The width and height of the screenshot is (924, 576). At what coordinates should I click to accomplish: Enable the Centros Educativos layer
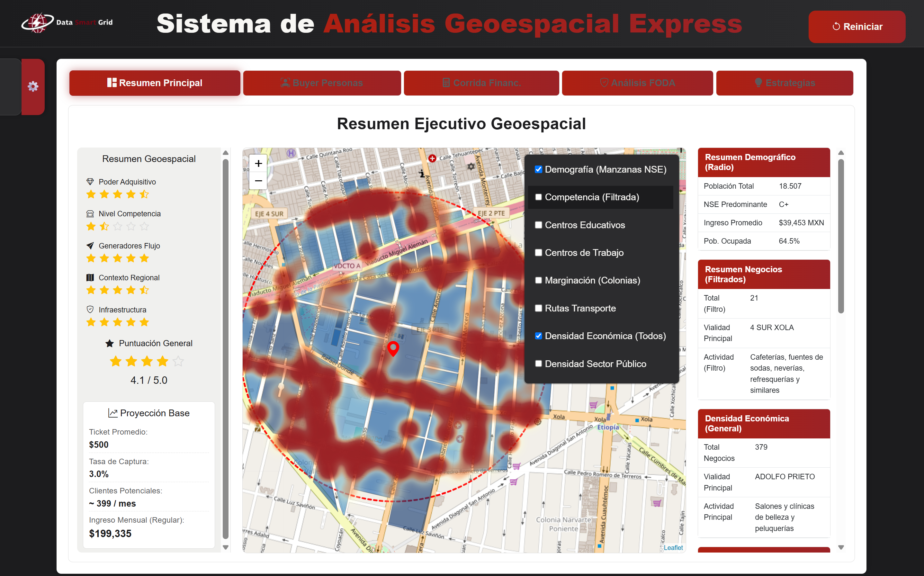pyautogui.click(x=538, y=225)
